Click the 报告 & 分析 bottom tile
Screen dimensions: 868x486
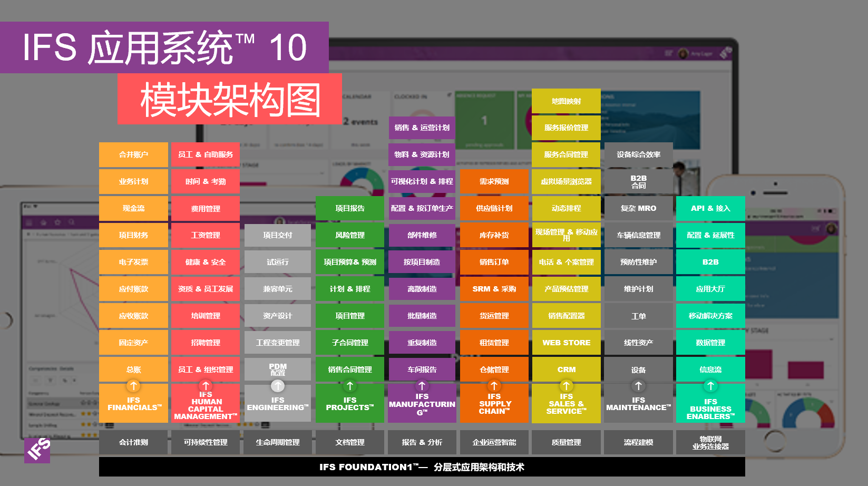tap(422, 442)
